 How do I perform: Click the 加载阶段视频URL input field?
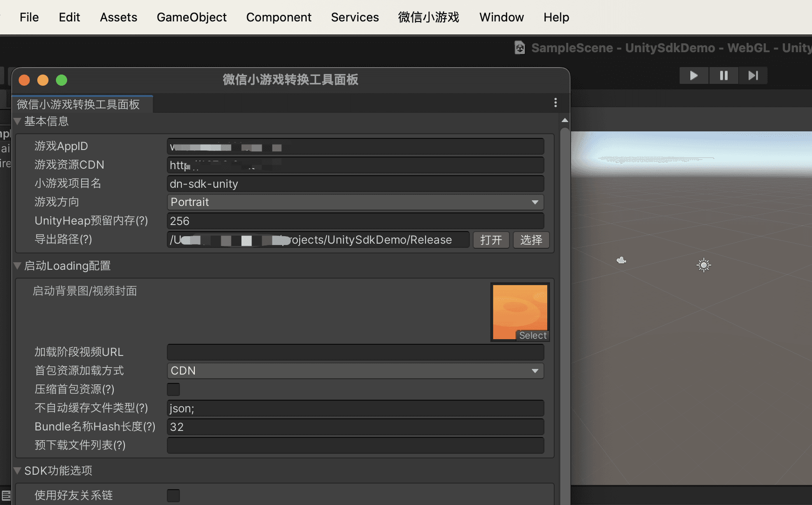[x=355, y=352]
